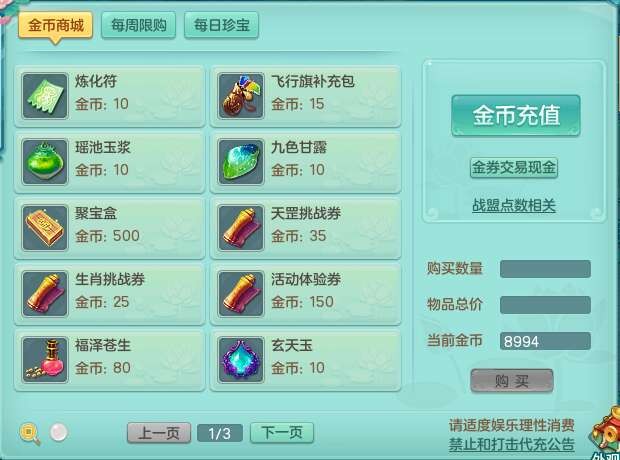
Task: Click the 飞行旗补充包 bag icon
Action: coord(241,96)
